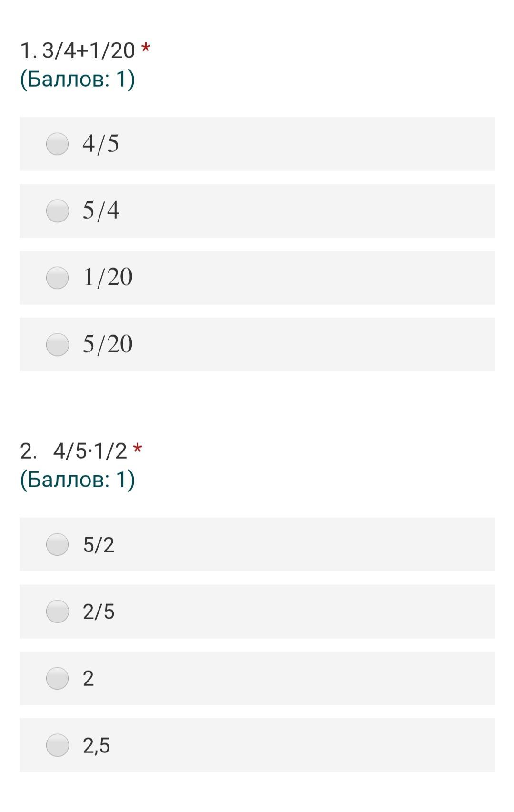Screen dimensions: 514x812
Task: Pick the 5/20 radio button
Action: [x=57, y=344]
